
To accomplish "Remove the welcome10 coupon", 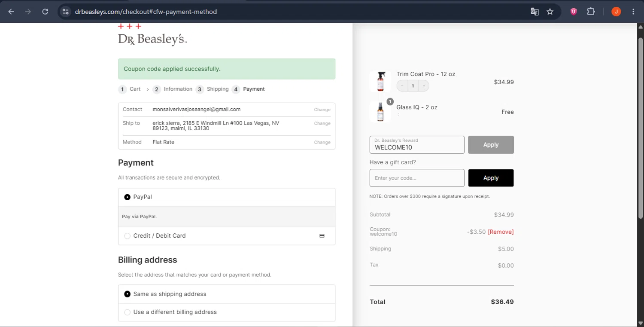I will 501,232.
